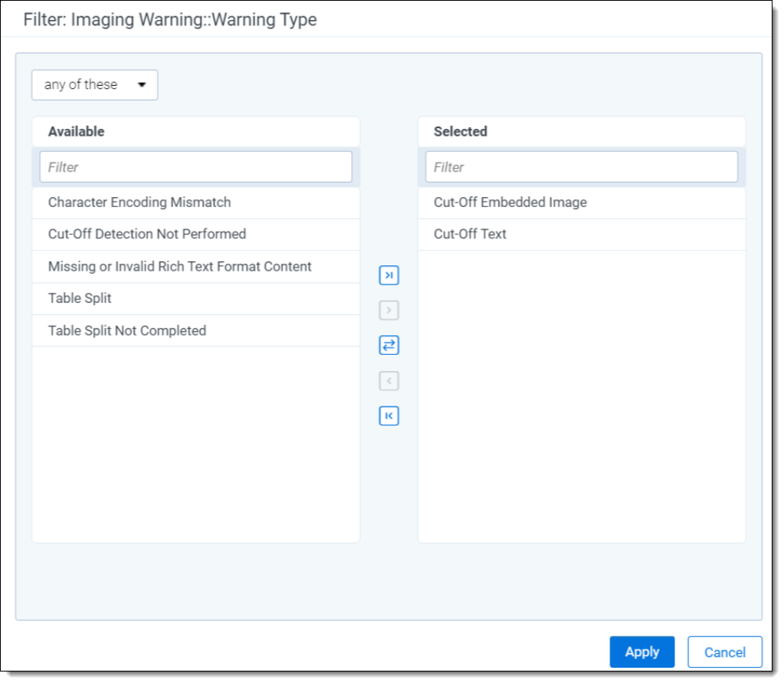784x683 pixels.
Task: Click the move all to Available icon
Action: [389, 416]
